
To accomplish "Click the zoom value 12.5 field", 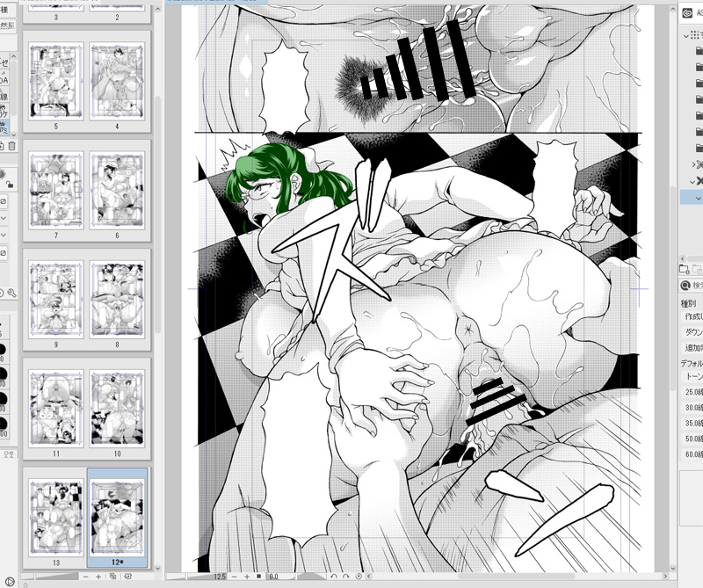I will point(219,577).
